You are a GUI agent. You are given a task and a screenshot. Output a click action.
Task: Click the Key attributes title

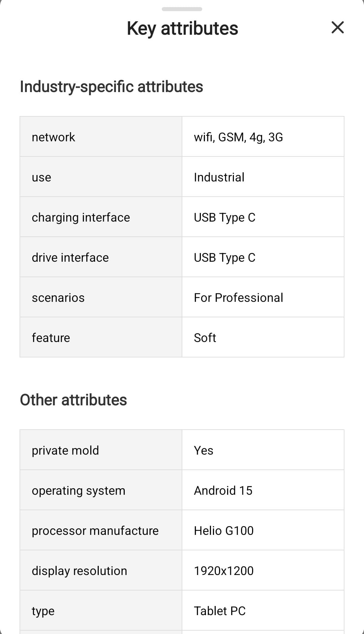tap(182, 28)
